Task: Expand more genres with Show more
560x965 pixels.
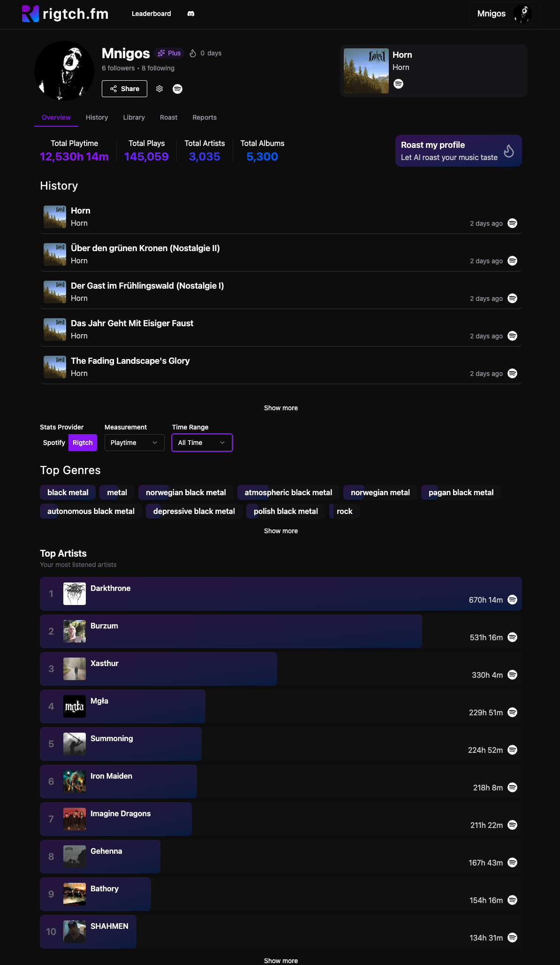Action: pos(280,531)
